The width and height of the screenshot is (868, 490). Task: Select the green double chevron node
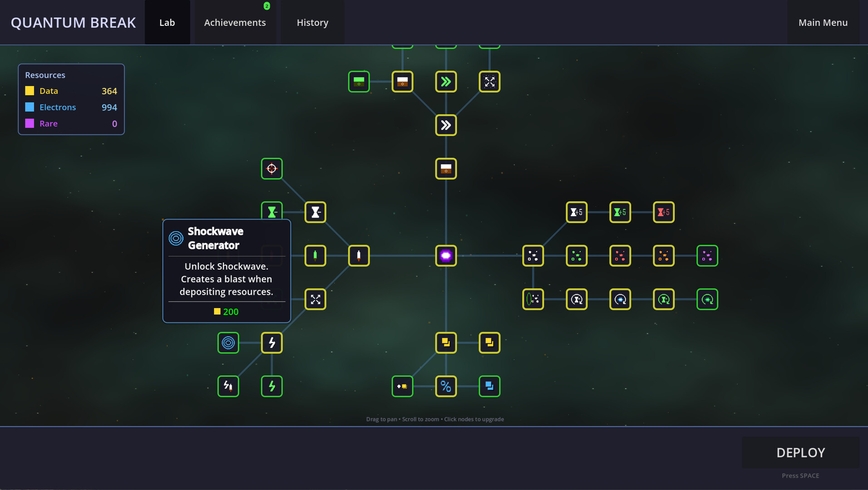pyautogui.click(x=446, y=82)
